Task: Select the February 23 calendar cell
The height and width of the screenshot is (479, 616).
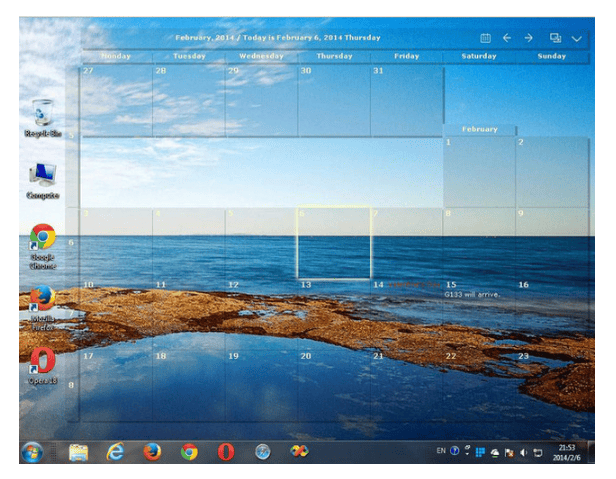Action: tap(552, 386)
